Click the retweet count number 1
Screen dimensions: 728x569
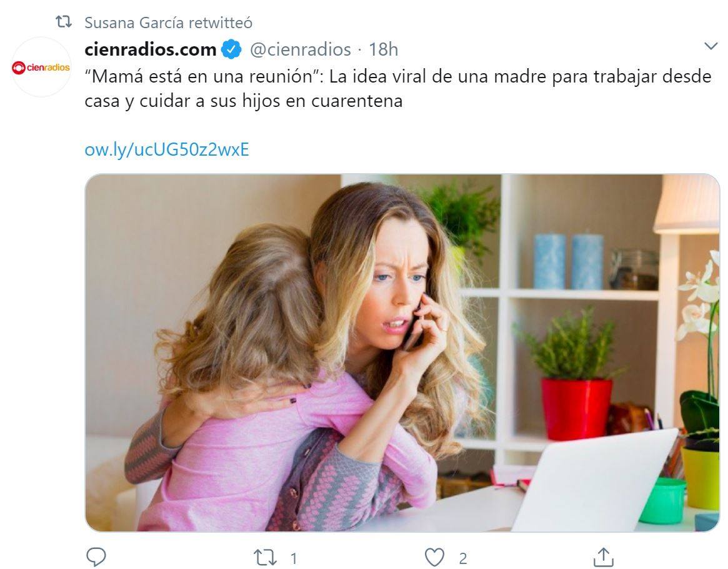[x=294, y=558]
